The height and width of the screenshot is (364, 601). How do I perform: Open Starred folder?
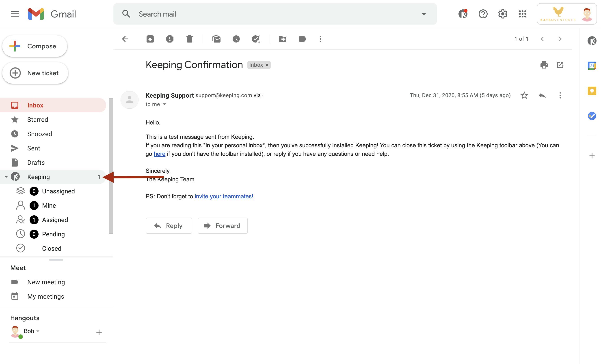pos(53,120)
